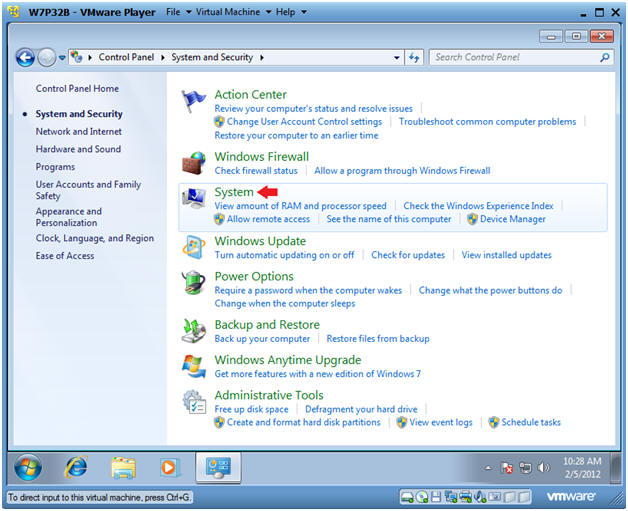This screenshot has width=628, height=511.
Task: Expand the address bar history dropdown
Action: pyautogui.click(x=397, y=58)
